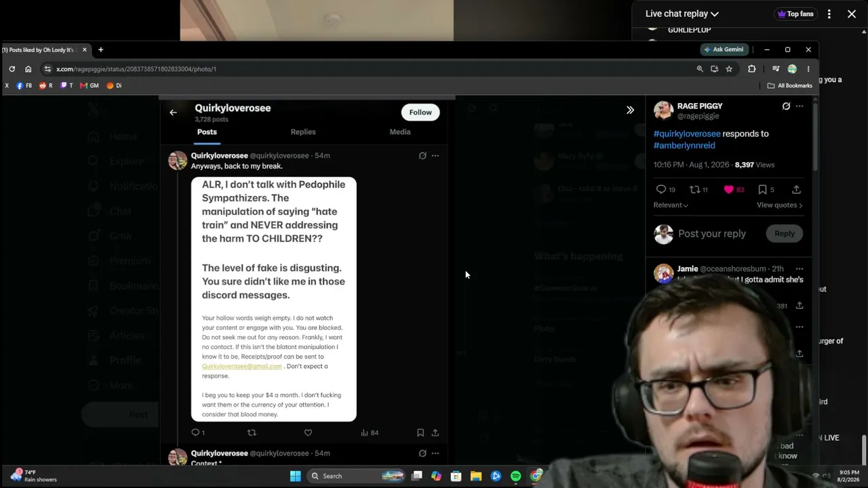Open more options on 'Anyways' post
Screen dimensions: 868x488
435,156
